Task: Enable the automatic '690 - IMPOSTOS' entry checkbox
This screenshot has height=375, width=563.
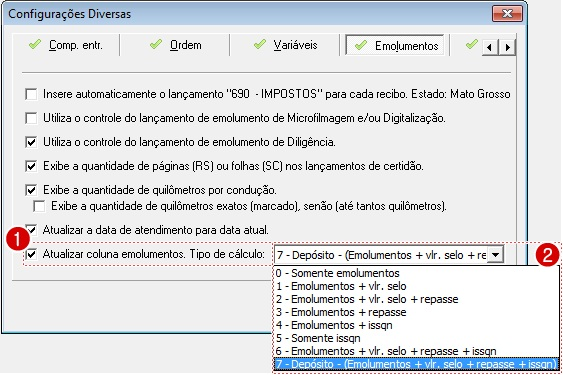Action: click(31, 94)
